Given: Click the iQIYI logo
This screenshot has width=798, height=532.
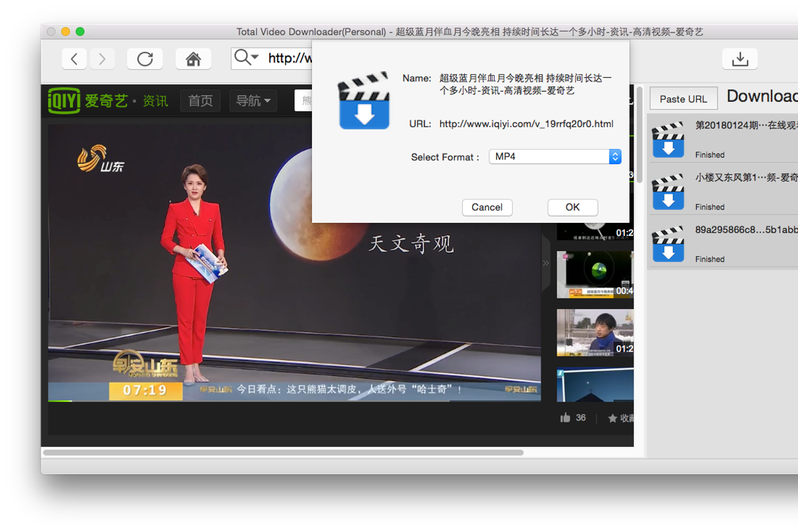Looking at the screenshot, I should coord(64,100).
